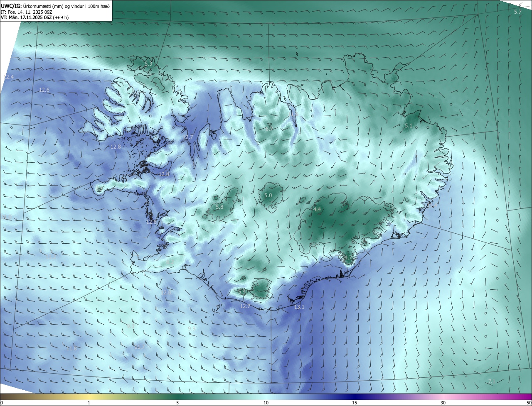Click the glacier value label 5.8
This screenshot has height=406, width=532.
[219, 207]
